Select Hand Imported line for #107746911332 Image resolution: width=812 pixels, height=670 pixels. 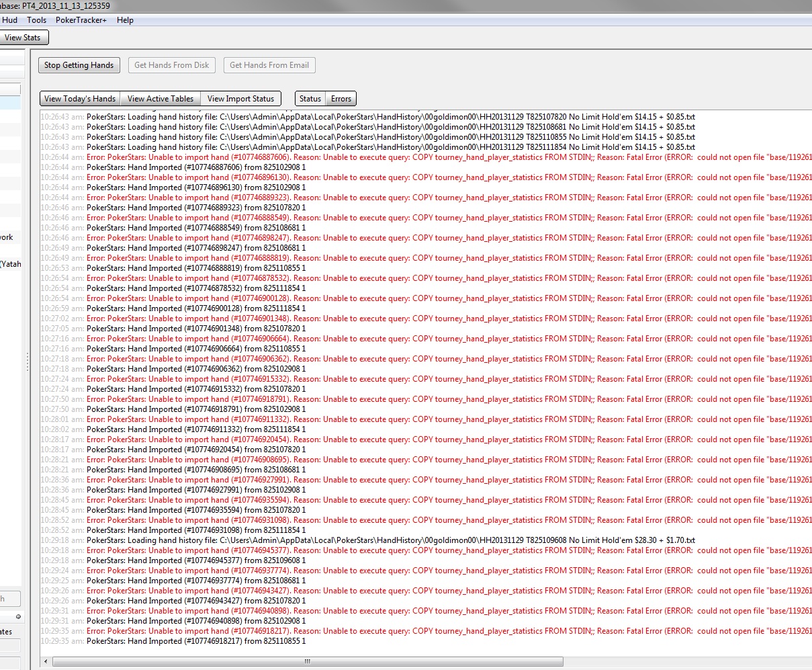tap(173, 429)
